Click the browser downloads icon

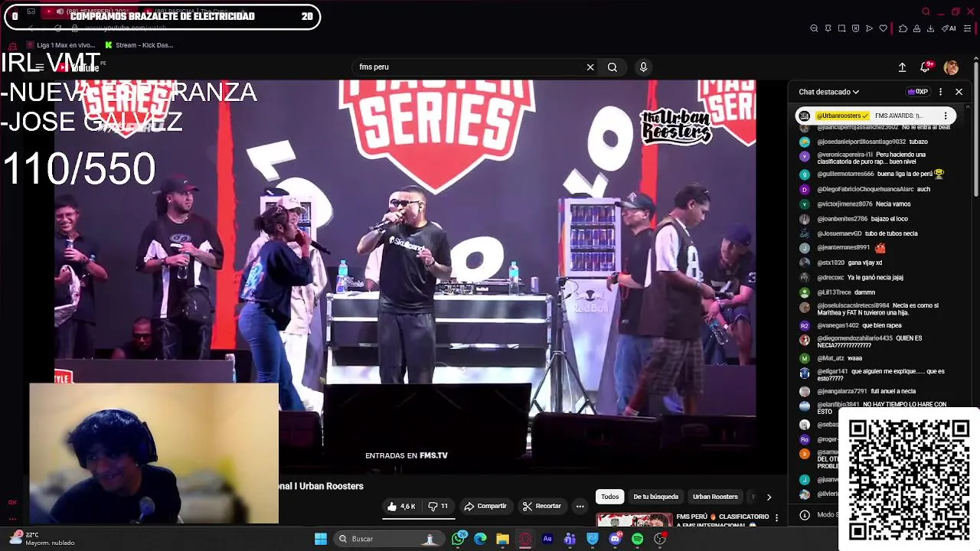tap(930, 28)
